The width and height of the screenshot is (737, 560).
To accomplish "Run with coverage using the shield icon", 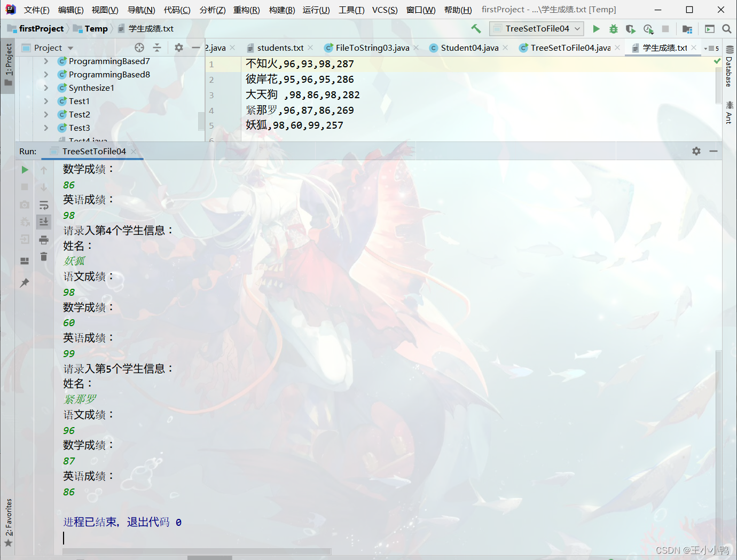I will [x=631, y=29].
